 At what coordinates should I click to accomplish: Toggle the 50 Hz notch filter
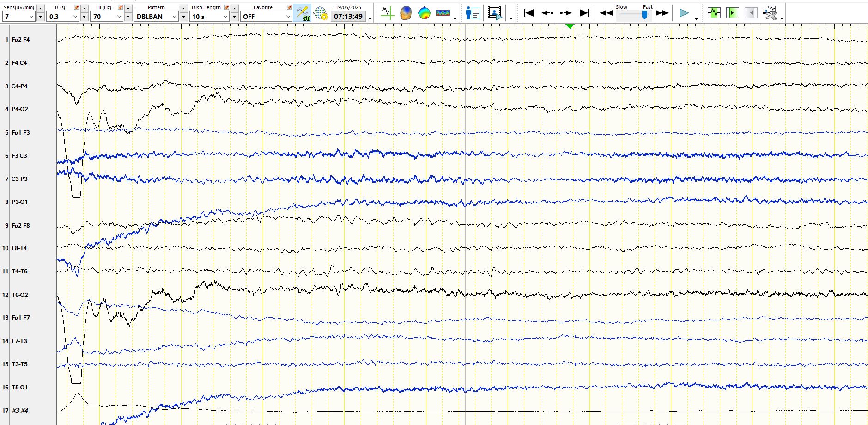click(303, 12)
